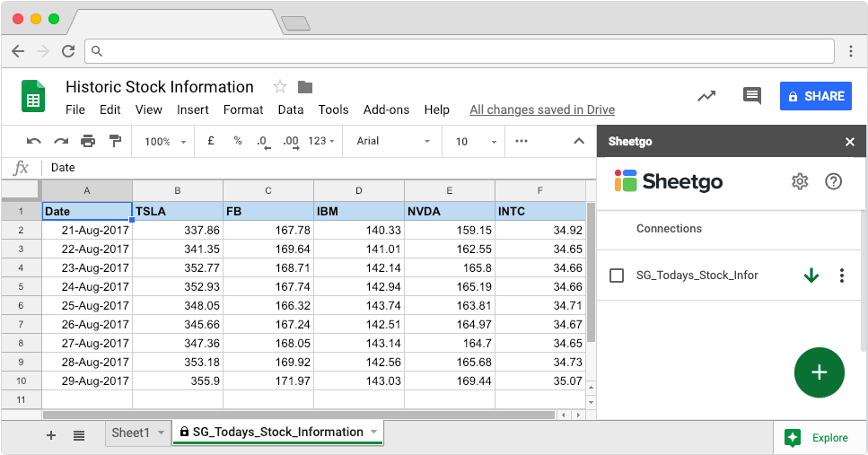
Task: Click the Sheetgo logo
Action: tap(668, 181)
